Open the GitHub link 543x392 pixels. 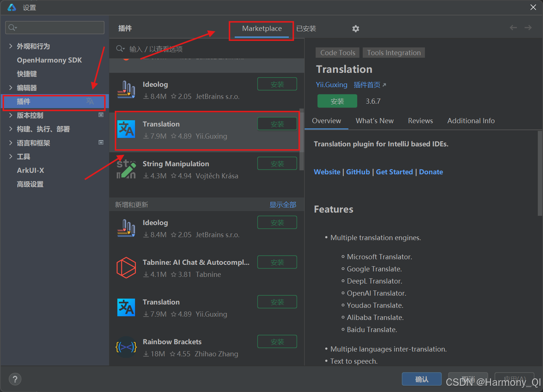358,172
